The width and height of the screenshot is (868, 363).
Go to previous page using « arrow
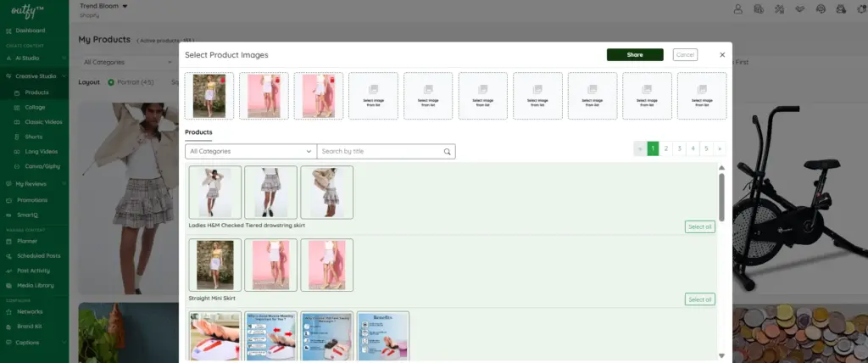[x=641, y=148]
